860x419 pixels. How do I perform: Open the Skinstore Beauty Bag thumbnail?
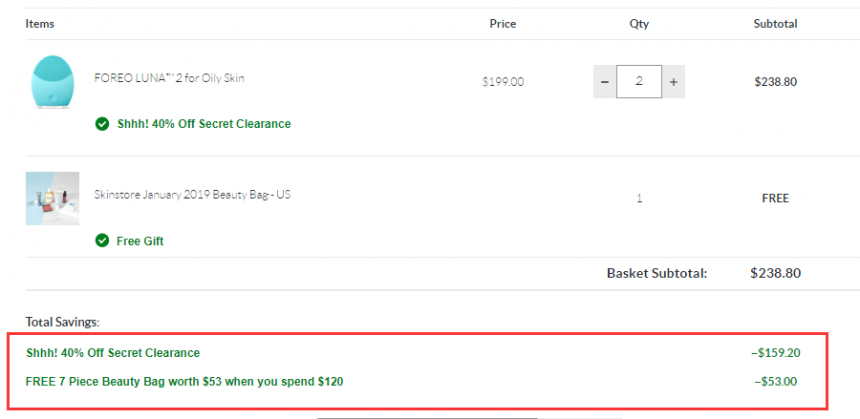pos(53,199)
